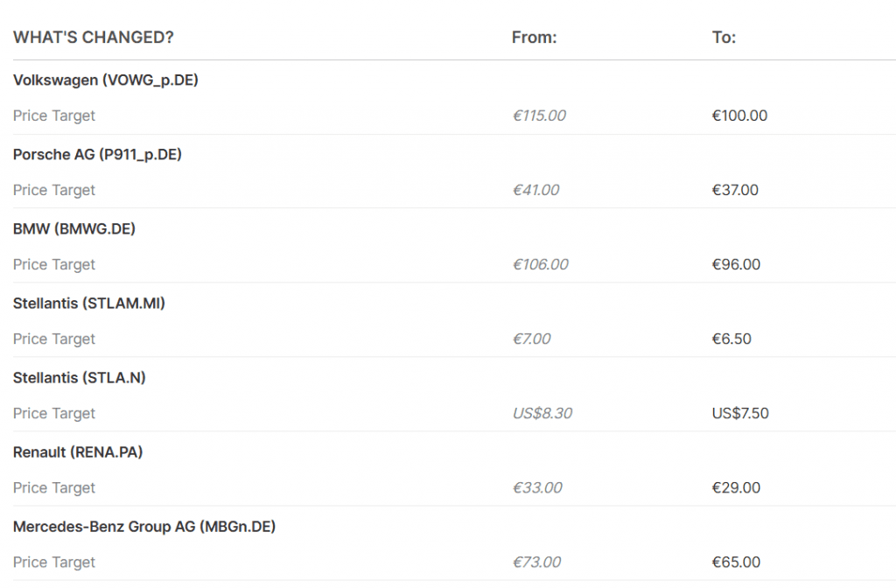Click the old US$8.30 price target
The width and height of the screenshot is (896, 588).
[542, 413]
